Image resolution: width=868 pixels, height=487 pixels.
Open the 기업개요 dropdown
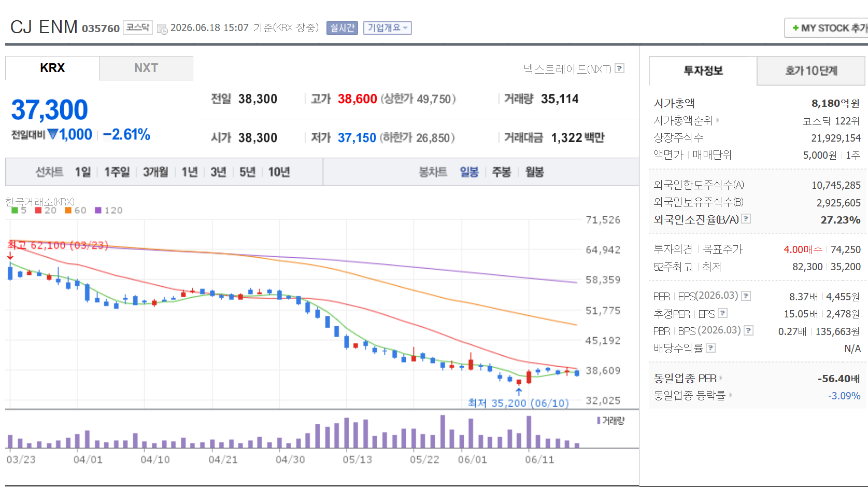pyautogui.click(x=388, y=28)
